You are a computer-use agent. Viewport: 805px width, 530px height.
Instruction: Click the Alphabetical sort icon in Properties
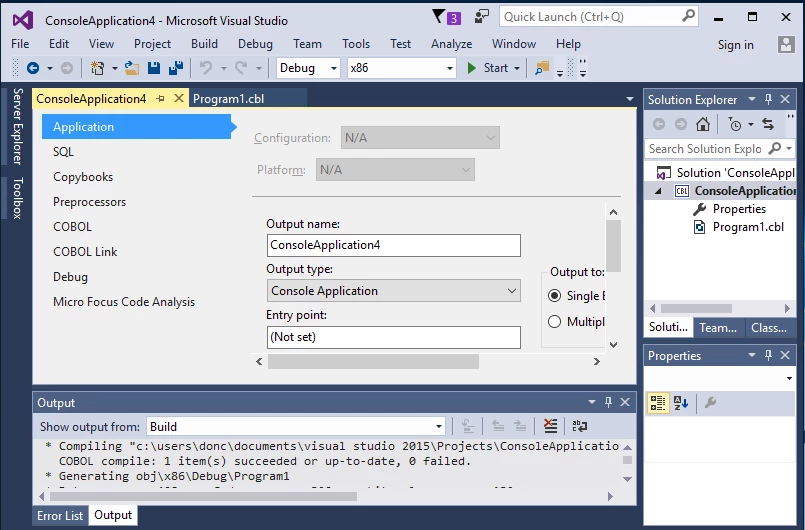(681, 403)
